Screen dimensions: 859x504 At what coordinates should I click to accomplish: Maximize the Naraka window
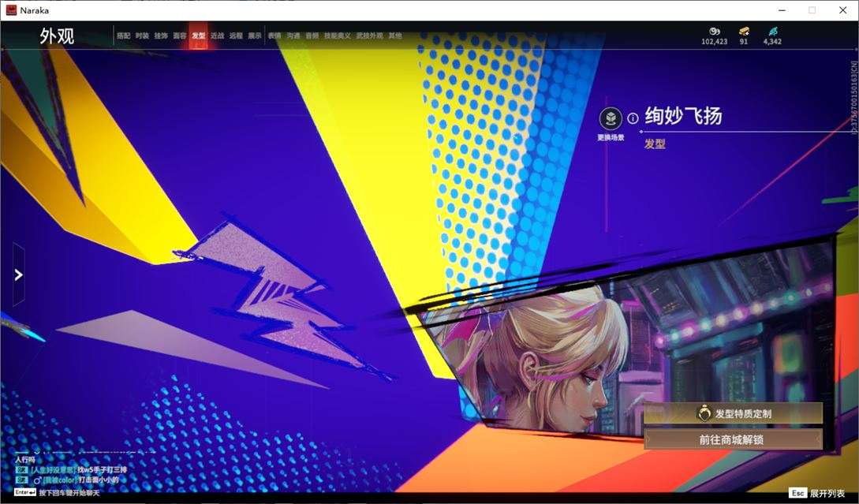click(812, 10)
